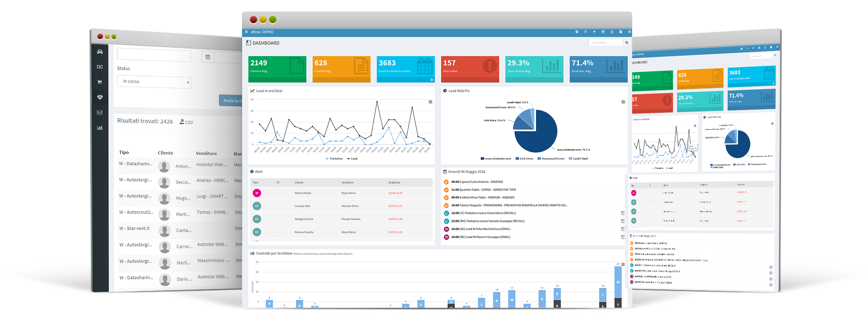Toggle Link Entry pie legend entry
The width and height of the screenshot is (868, 331).
(x=524, y=159)
